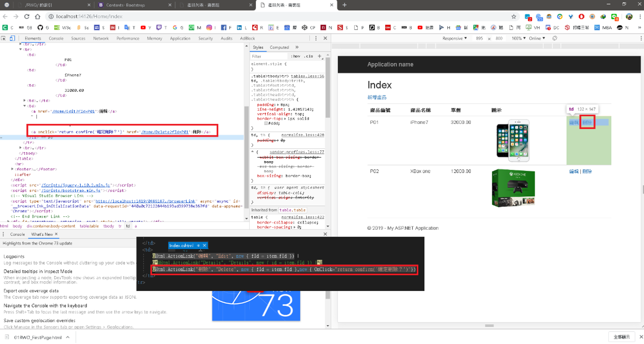The height and width of the screenshot is (344, 644).
Task: Toggle the .cls element classes panel
Action: coord(309,56)
